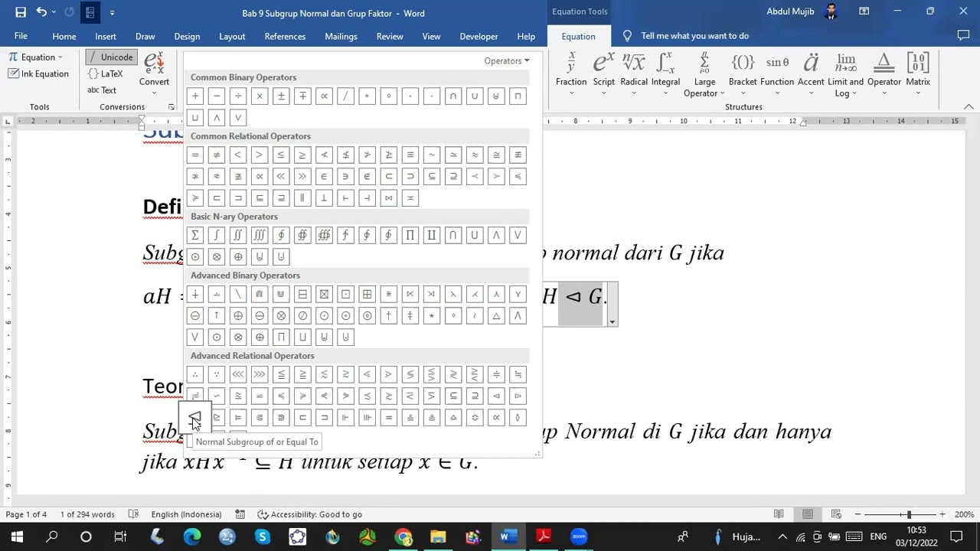Screen dimensions: 980x551
Task: Insert the product Π N-ary operator
Action: tap(410, 235)
